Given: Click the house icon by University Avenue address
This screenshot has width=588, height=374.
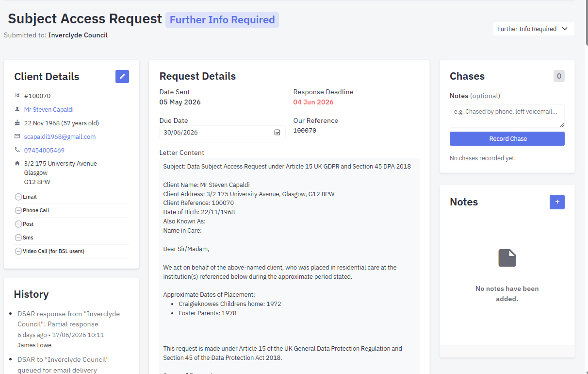Looking at the screenshot, I should tap(17, 164).
